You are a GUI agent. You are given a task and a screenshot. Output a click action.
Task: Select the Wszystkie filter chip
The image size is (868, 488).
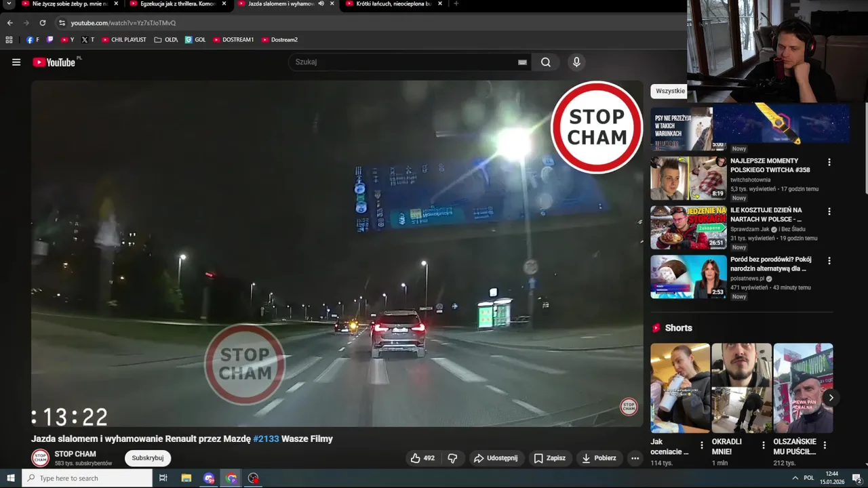[670, 91]
